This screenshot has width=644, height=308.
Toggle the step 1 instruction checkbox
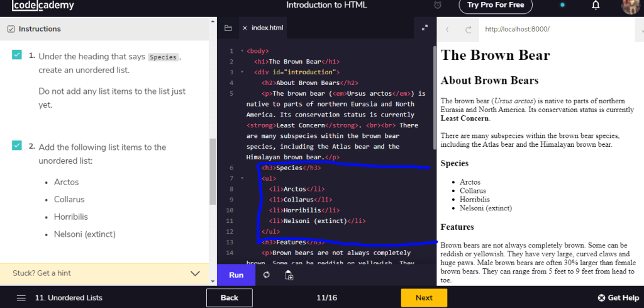[17, 55]
